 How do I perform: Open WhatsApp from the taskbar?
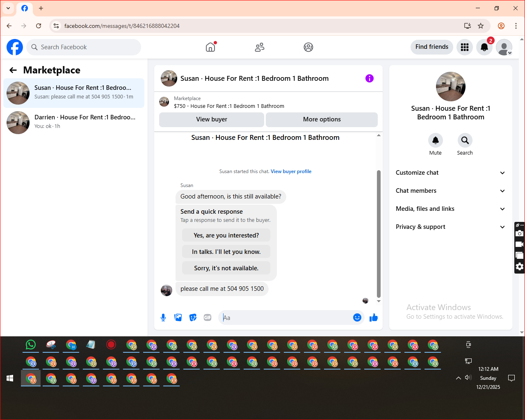[31, 345]
